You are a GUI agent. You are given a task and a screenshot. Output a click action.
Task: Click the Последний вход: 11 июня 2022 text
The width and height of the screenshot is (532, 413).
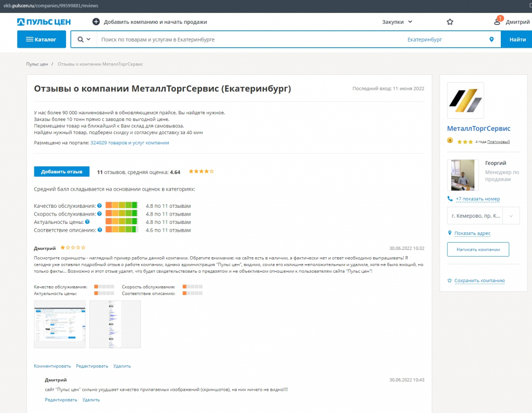coord(388,88)
